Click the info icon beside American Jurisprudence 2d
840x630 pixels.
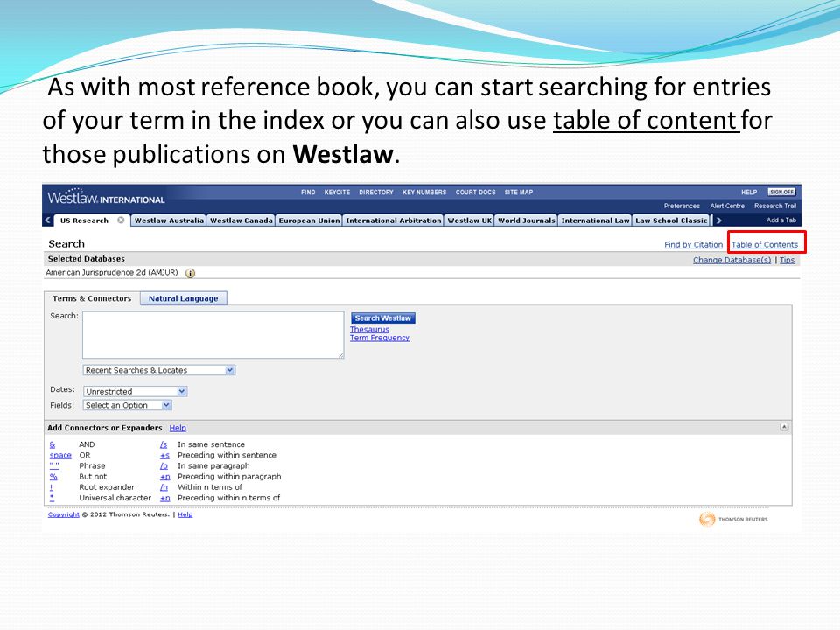pyautogui.click(x=190, y=273)
